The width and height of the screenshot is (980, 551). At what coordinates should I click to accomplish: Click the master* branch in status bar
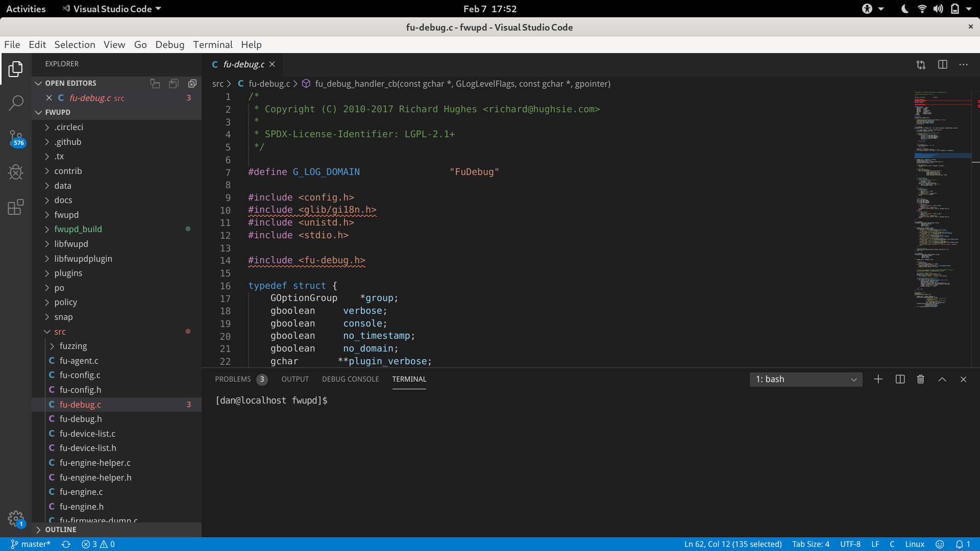point(31,544)
